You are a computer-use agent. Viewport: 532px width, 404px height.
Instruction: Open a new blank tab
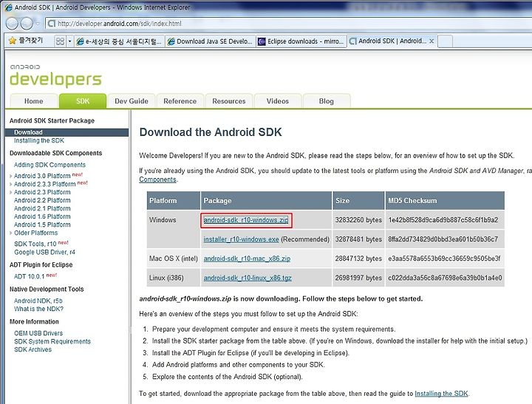(x=446, y=41)
